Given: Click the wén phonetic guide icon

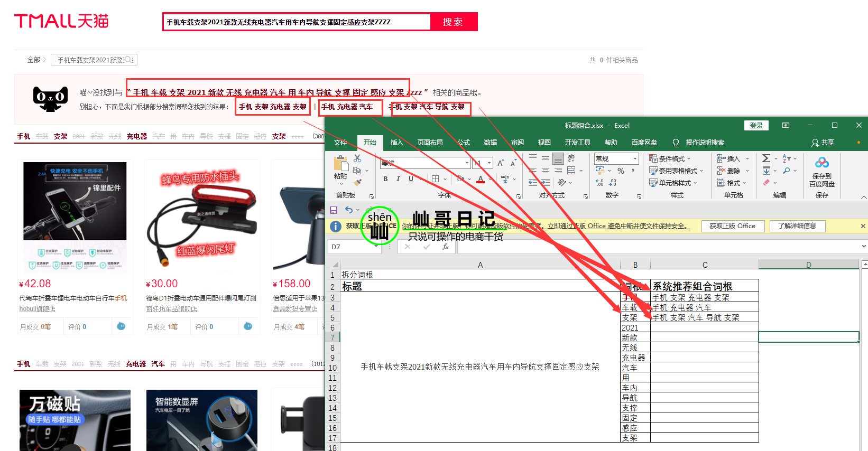Looking at the screenshot, I should pyautogui.click(x=505, y=179).
